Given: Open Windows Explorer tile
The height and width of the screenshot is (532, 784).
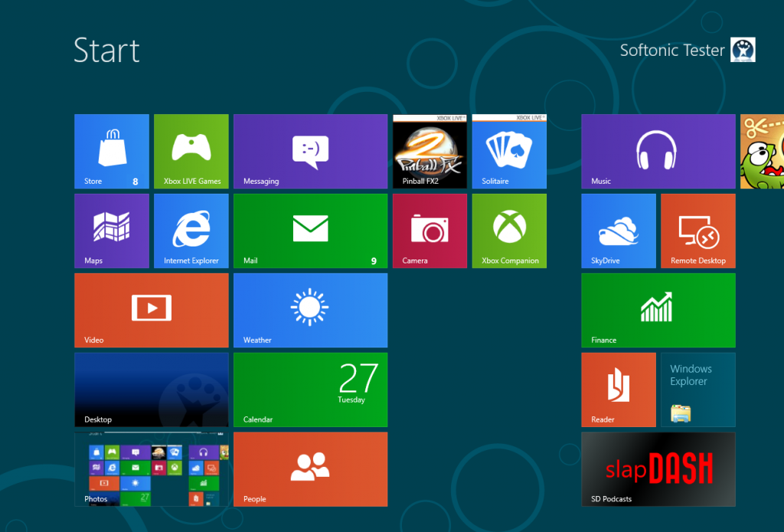Looking at the screenshot, I should point(697,390).
